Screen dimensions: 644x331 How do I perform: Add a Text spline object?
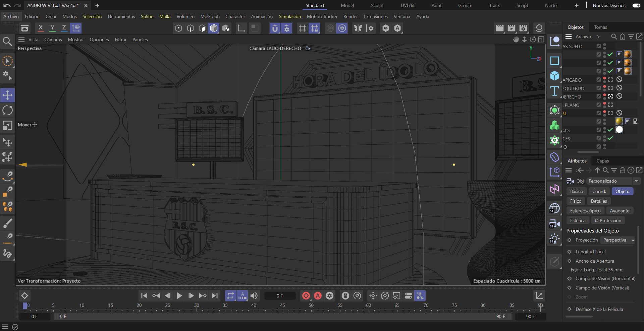click(x=554, y=91)
